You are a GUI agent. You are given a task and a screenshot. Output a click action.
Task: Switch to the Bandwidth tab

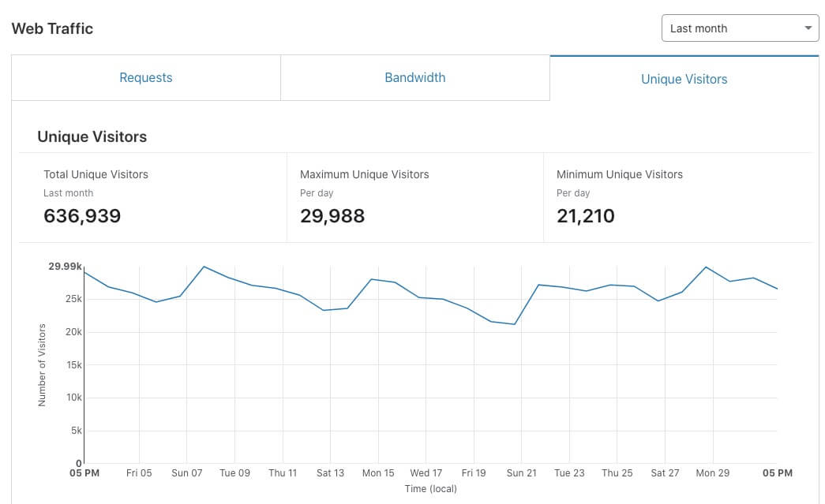(x=414, y=77)
